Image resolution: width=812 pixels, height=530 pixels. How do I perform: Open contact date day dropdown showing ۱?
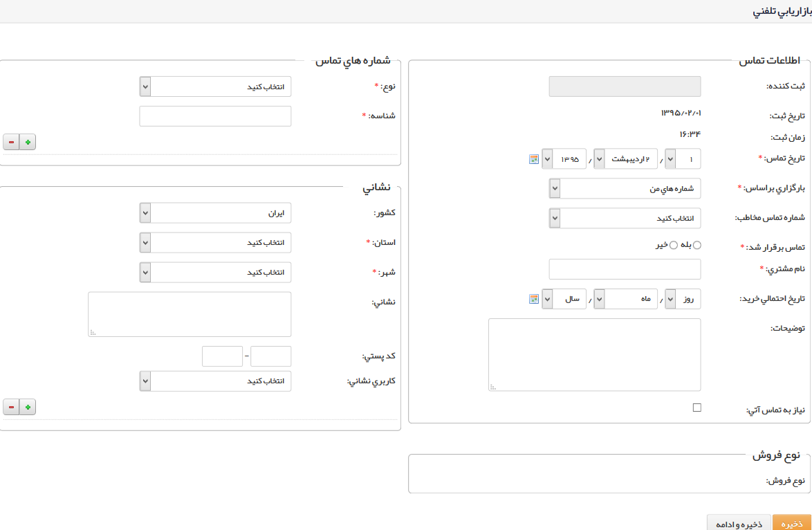pyautogui.click(x=683, y=159)
